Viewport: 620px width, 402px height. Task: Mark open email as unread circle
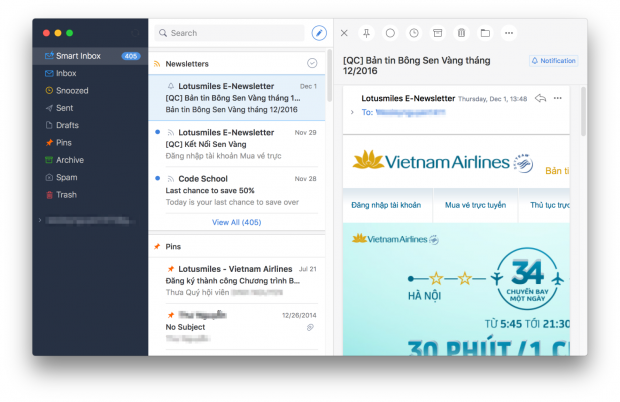coord(390,33)
